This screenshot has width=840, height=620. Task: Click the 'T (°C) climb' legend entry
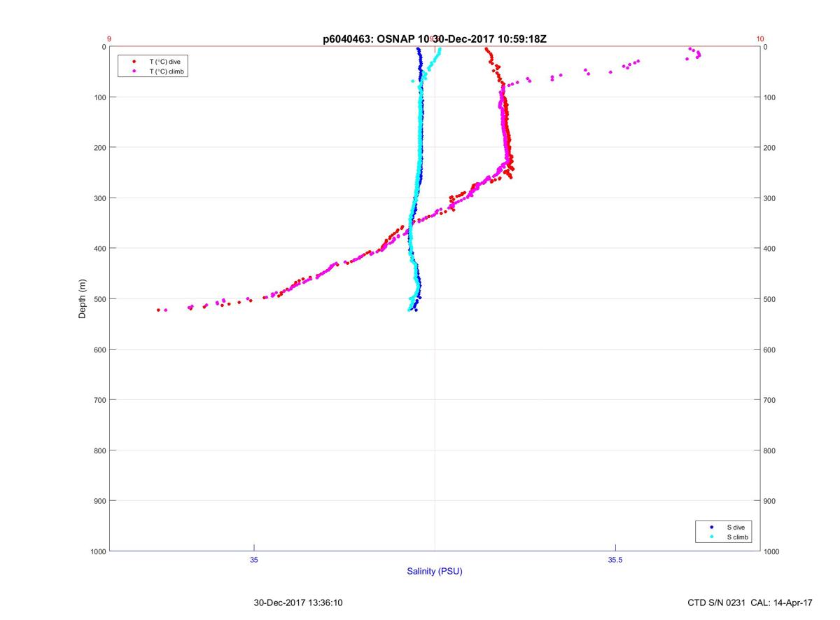[166, 71]
